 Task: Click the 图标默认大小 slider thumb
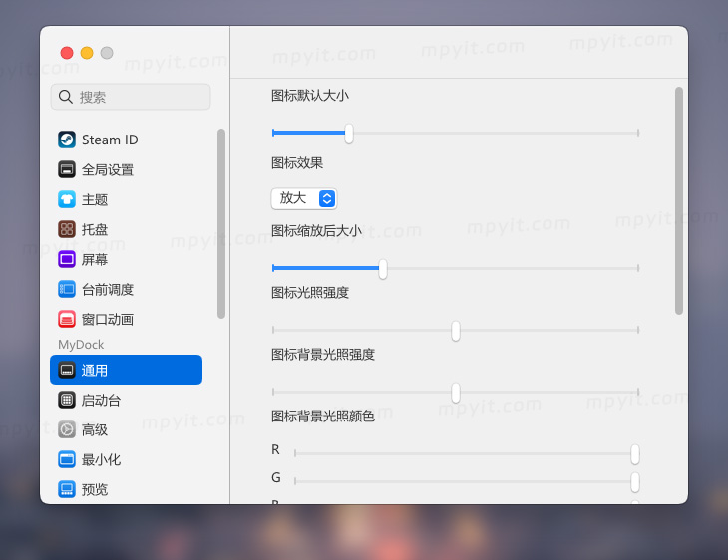click(349, 134)
